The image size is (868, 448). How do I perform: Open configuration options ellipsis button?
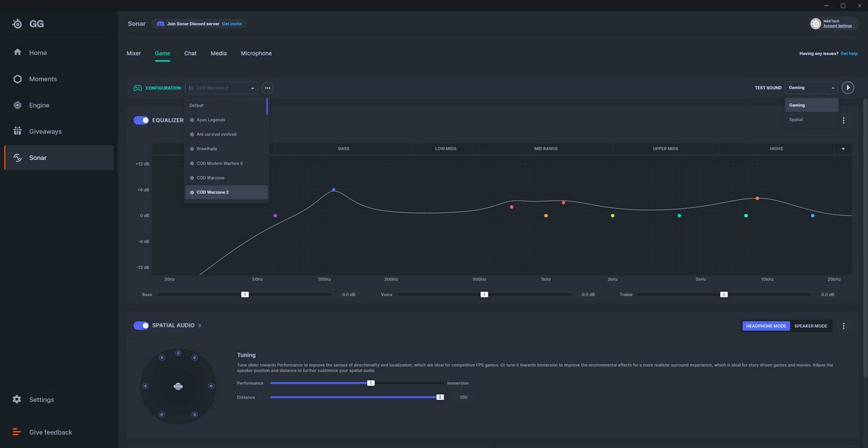268,88
